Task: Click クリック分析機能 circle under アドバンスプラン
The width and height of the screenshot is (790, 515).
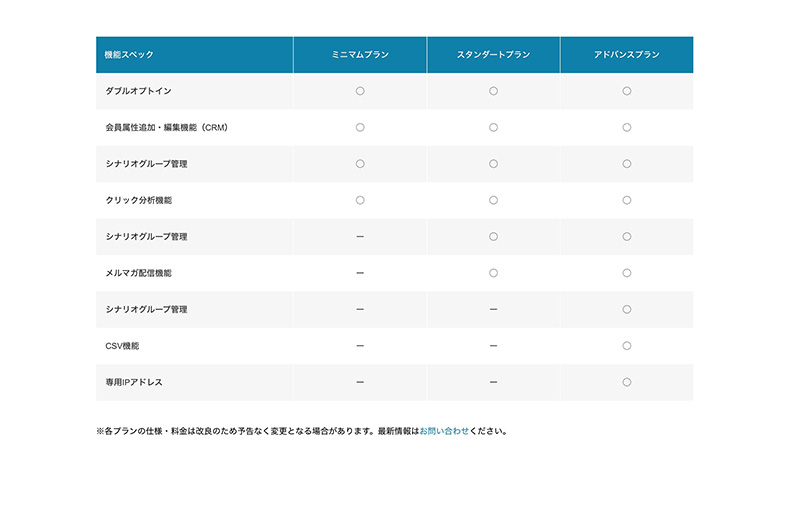Action: click(x=626, y=200)
